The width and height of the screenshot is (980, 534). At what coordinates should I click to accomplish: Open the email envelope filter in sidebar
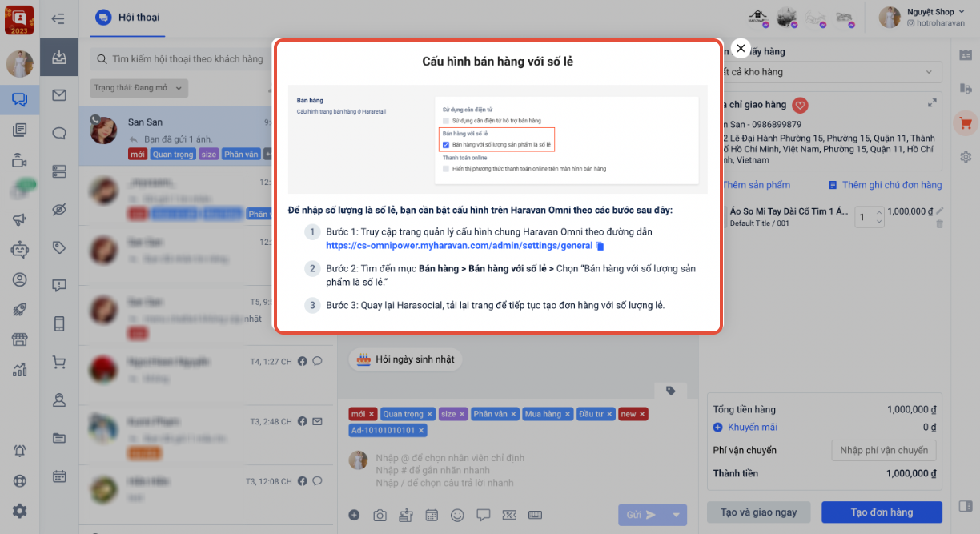[x=59, y=95]
